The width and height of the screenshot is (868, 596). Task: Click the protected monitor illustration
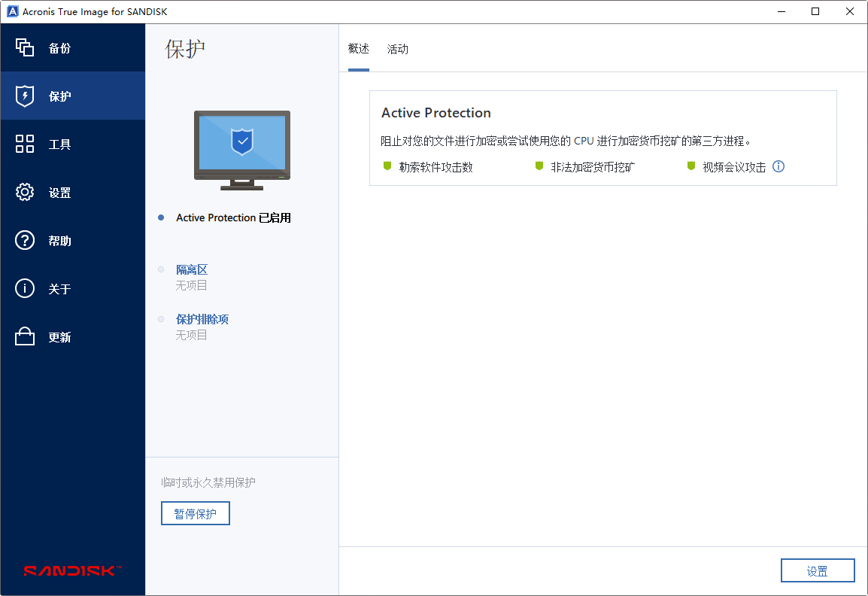242,150
